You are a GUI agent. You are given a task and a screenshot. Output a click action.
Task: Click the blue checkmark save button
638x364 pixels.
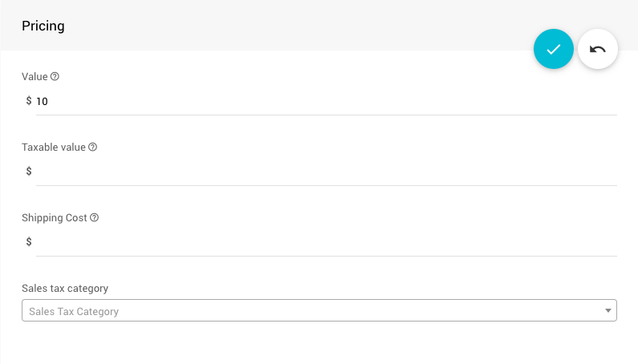click(x=553, y=49)
